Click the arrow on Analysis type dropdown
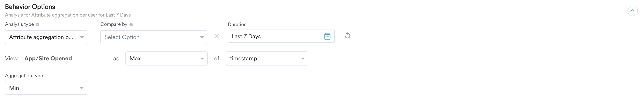Image resolution: width=644 pixels, height=100 pixels. tap(81, 37)
